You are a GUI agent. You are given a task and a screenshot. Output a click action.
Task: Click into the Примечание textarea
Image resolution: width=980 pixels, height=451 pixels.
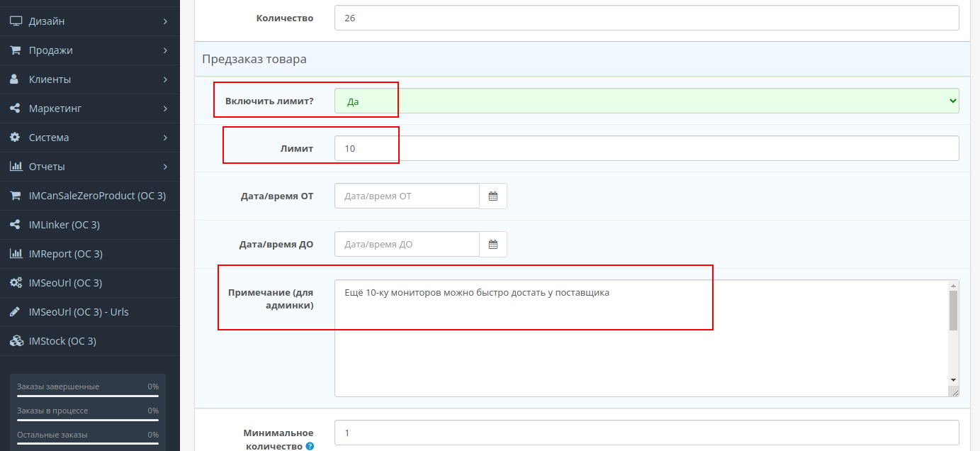pyautogui.click(x=641, y=338)
